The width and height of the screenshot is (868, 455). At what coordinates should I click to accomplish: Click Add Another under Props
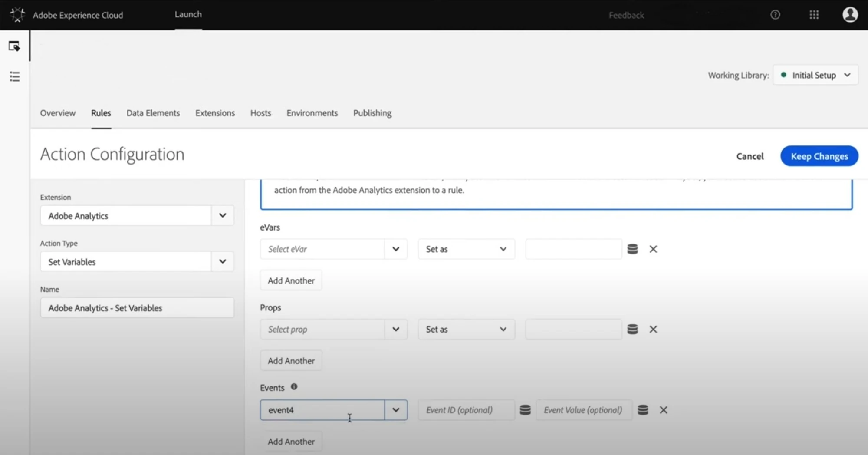pos(291,361)
